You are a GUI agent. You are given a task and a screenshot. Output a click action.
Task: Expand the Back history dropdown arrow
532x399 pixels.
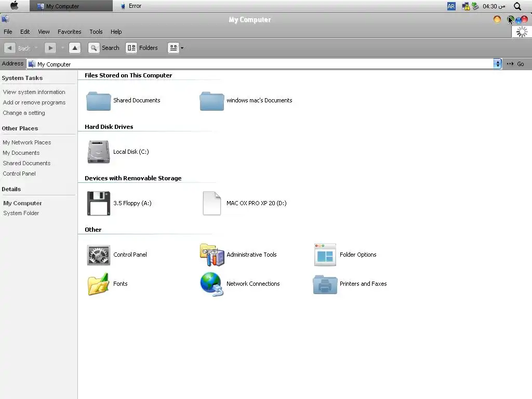coord(36,48)
